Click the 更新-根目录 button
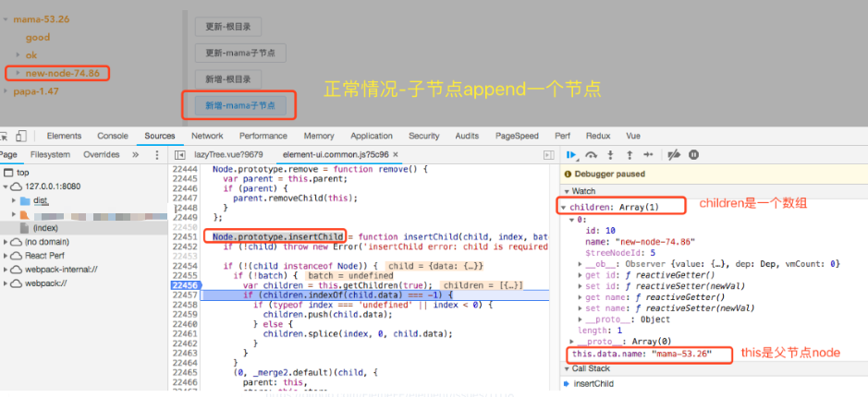Viewport: 868px width, 397px height. tap(228, 27)
